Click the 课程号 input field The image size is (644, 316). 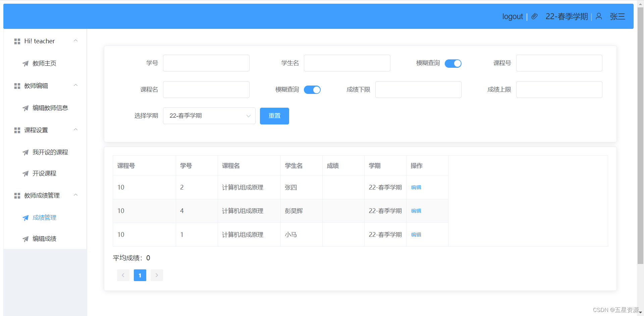click(559, 63)
